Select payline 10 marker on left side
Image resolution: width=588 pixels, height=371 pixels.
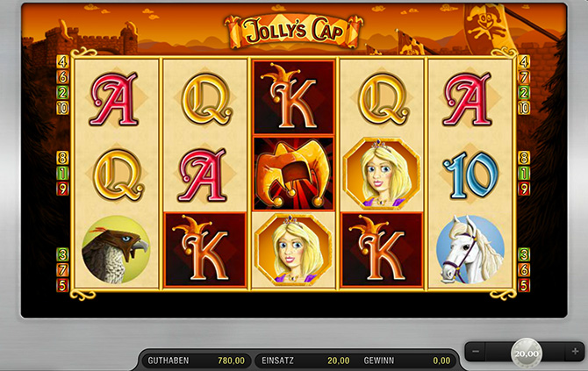[62, 108]
